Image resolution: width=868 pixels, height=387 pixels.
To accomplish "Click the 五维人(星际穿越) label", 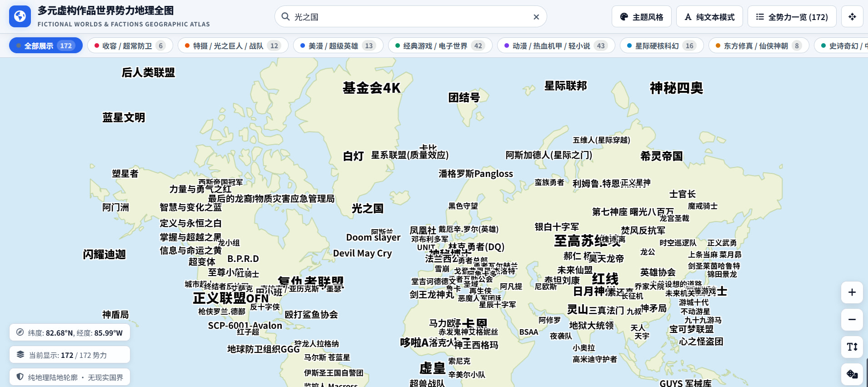I will point(601,140).
